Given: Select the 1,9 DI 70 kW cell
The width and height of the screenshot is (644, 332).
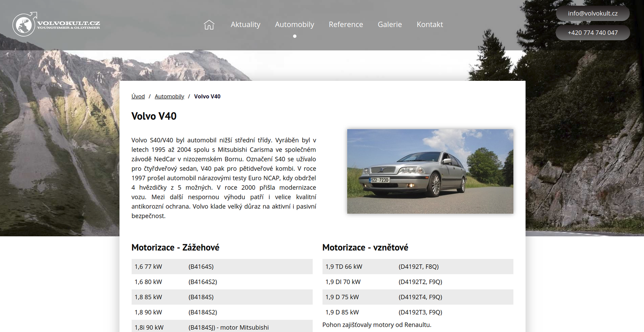Looking at the screenshot, I should [x=359, y=282].
